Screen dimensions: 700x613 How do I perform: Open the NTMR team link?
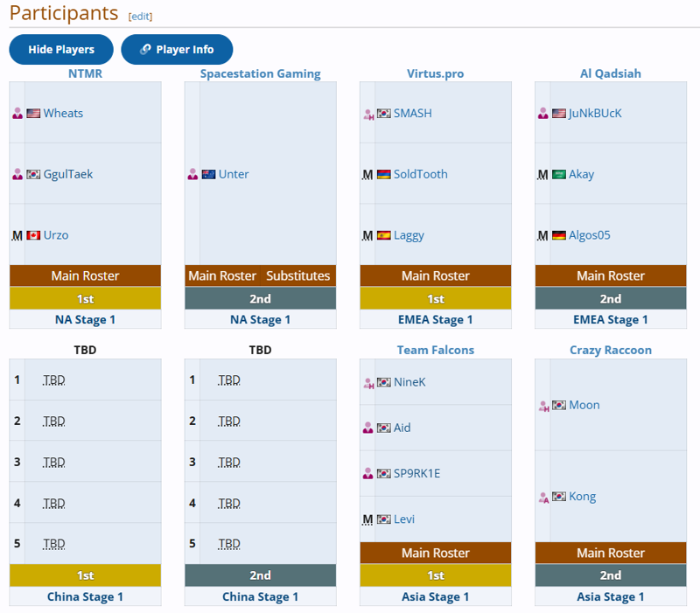85,73
